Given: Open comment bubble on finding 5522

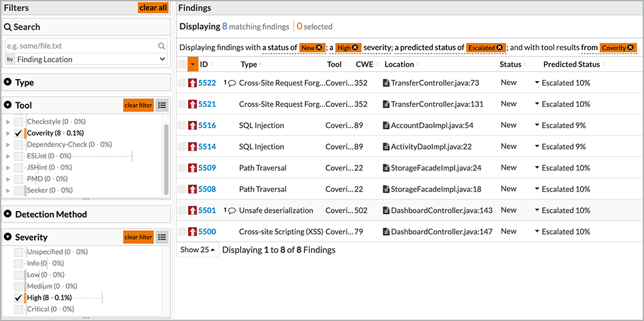Looking at the screenshot, I should point(232,83).
